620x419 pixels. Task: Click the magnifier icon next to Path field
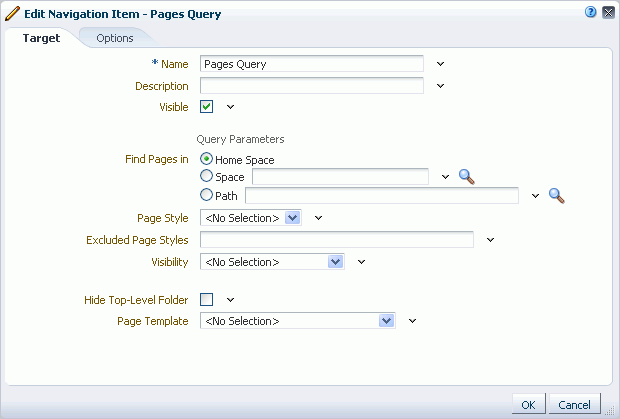(556, 196)
